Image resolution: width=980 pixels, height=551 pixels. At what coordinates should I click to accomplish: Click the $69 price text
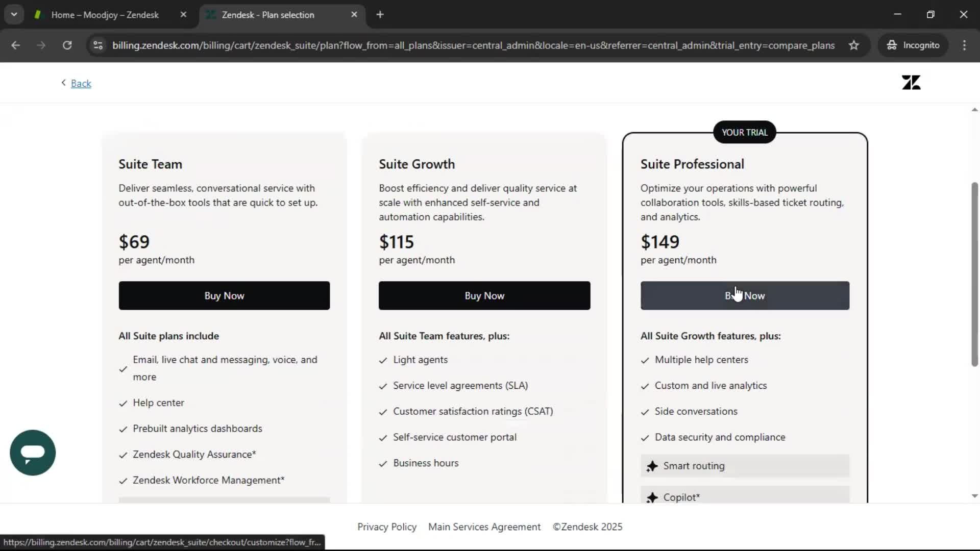pos(134,242)
